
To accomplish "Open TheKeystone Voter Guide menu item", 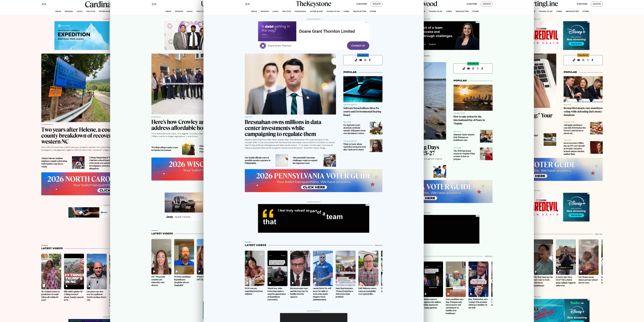I will point(316,11).
